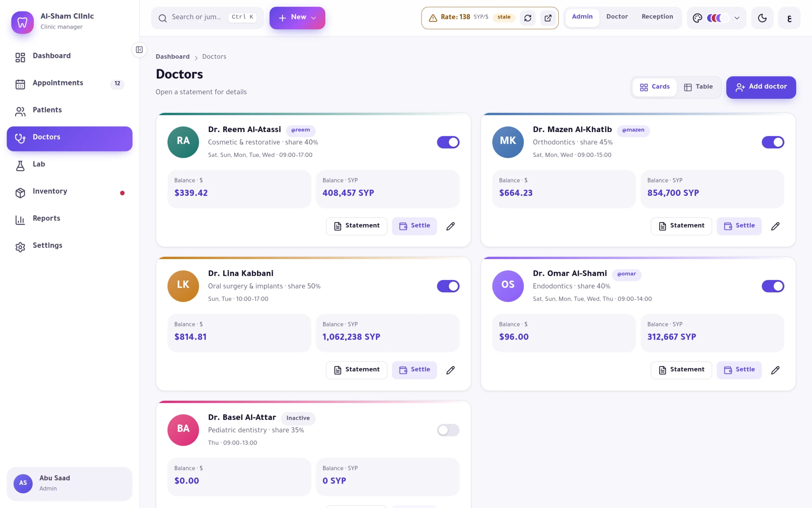Toggle Dr. Omar Al-Shami active switch
Viewport: 812px width, 508px height.
[773, 286]
